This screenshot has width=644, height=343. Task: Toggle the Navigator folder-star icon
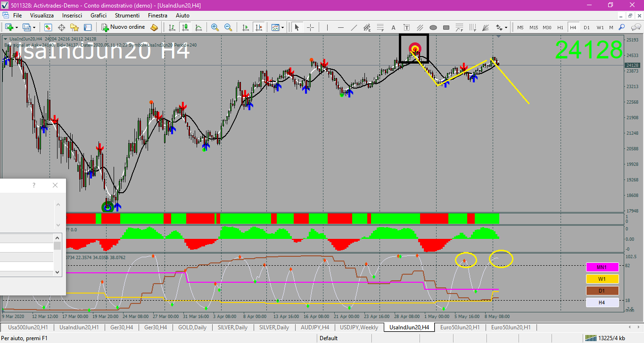tap(74, 27)
